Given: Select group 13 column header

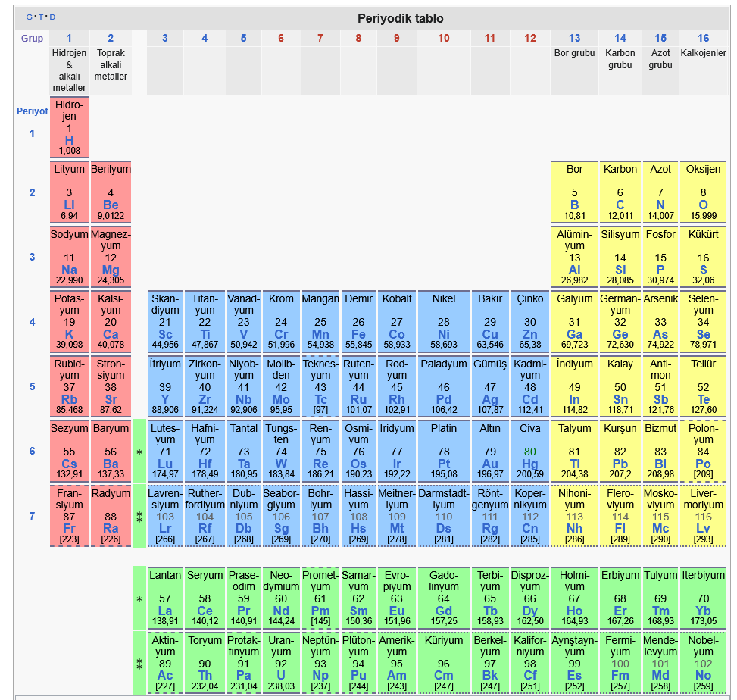Looking at the screenshot, I should pos(574,39).
